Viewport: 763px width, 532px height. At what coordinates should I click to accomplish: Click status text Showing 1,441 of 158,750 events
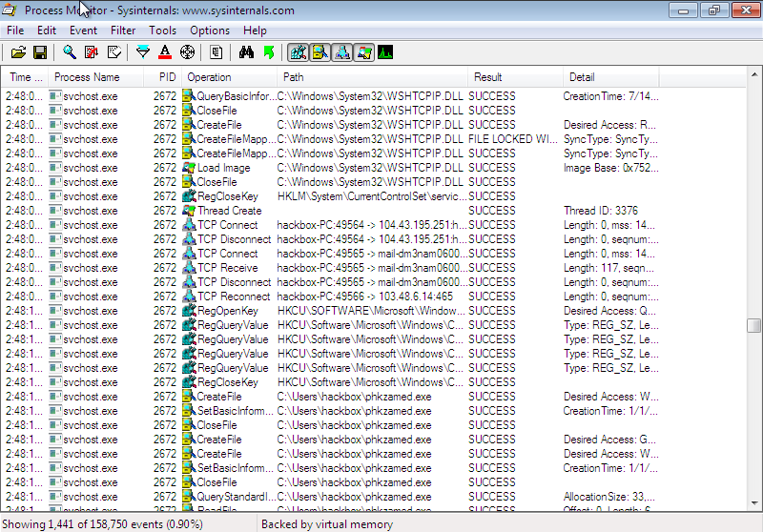(102, 524)
